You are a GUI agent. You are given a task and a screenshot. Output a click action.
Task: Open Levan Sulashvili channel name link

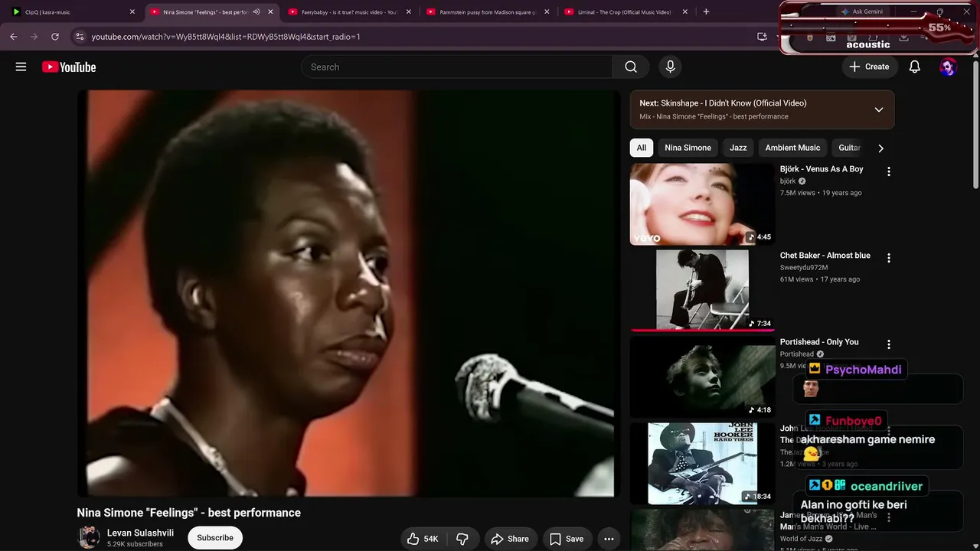[x=140, y=533]
